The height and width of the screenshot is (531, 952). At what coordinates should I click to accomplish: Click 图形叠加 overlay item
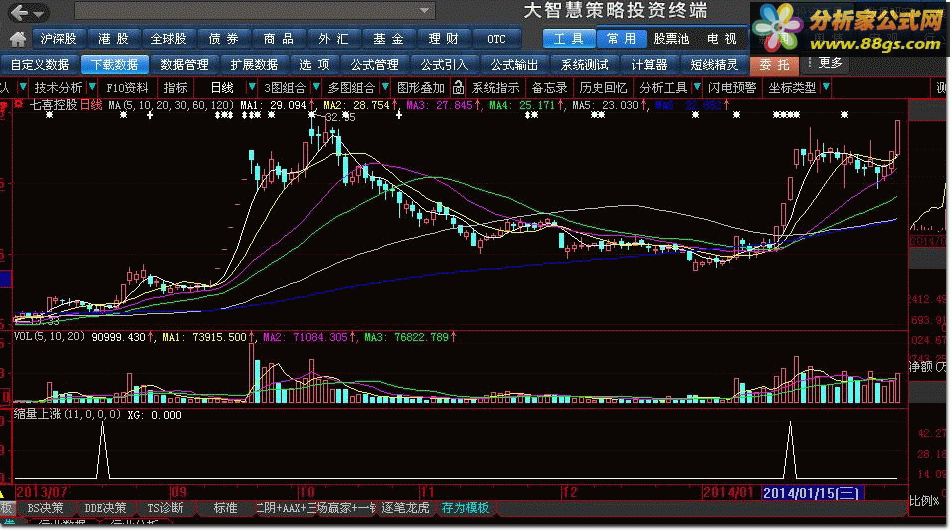click(x=421, y=88)
